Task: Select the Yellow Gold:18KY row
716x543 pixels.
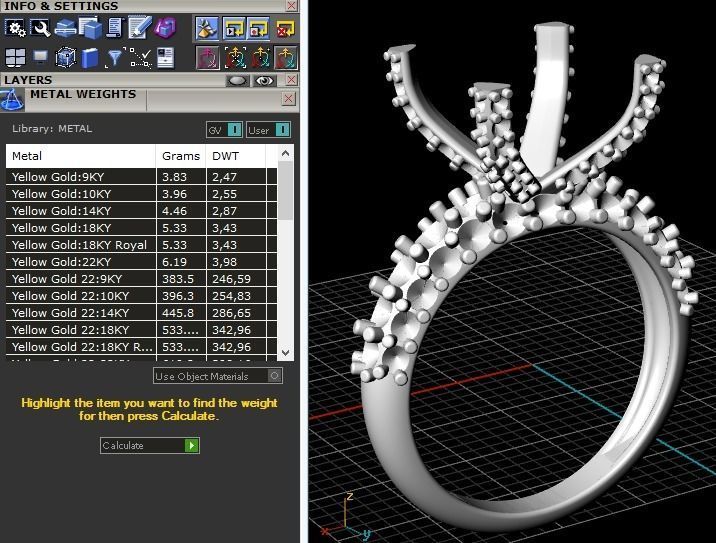Action: pyautogui.click(x=142, y=227)
